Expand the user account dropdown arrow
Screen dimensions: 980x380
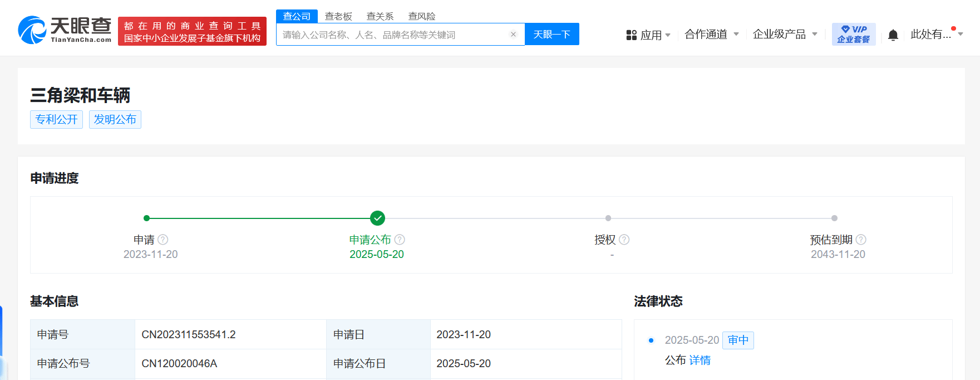(961, 34)
